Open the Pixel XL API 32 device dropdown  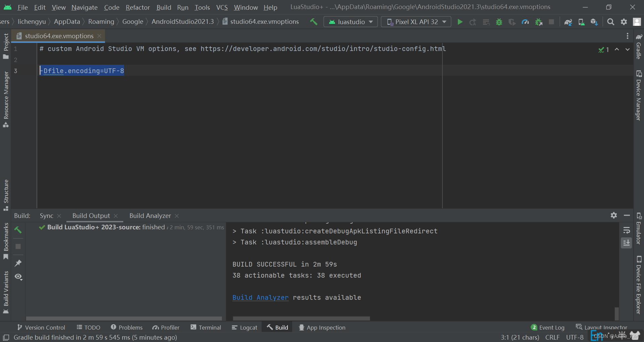coord(416,21)
